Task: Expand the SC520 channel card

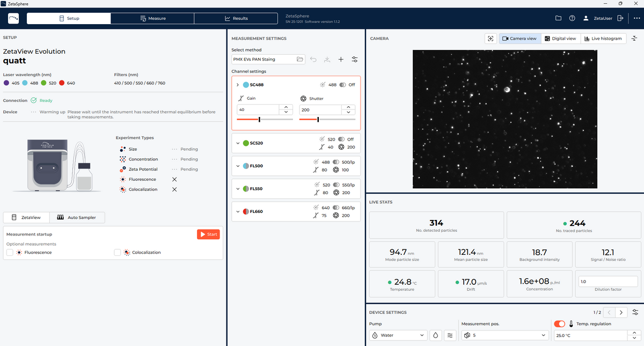Action: (238, 143)
